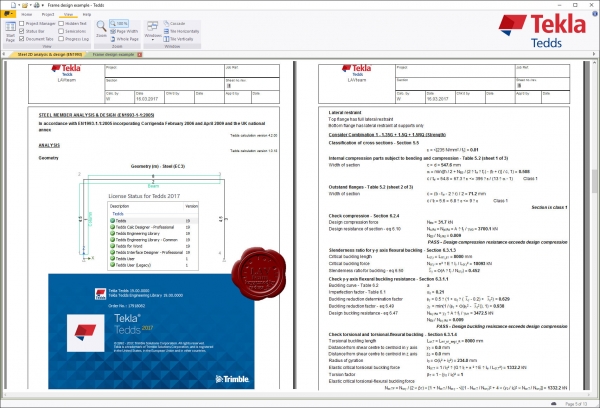Expand the New document dropdown arrow
Image resolution: width=600 pixels, height=408 pixels.
pos(18,5)
